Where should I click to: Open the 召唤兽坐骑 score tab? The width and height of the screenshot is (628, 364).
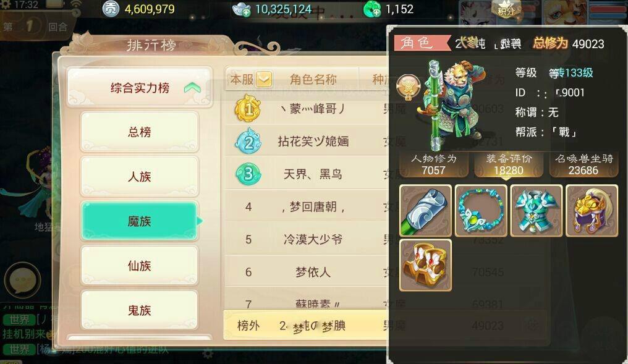(x=583, y=164)
